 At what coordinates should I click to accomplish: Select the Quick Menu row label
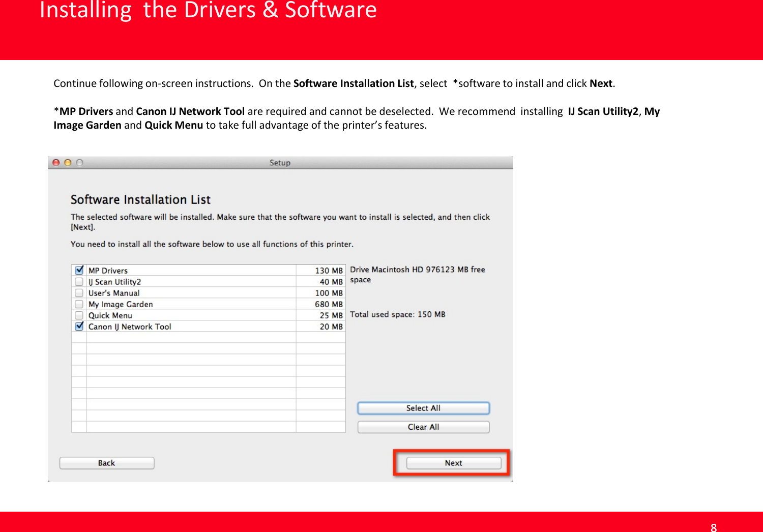tap(110, 315)
